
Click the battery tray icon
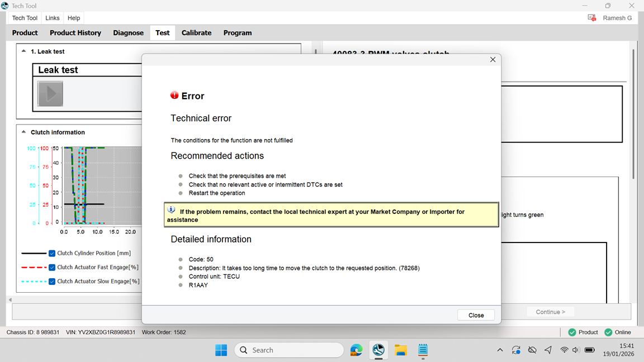tap(589, 350)
